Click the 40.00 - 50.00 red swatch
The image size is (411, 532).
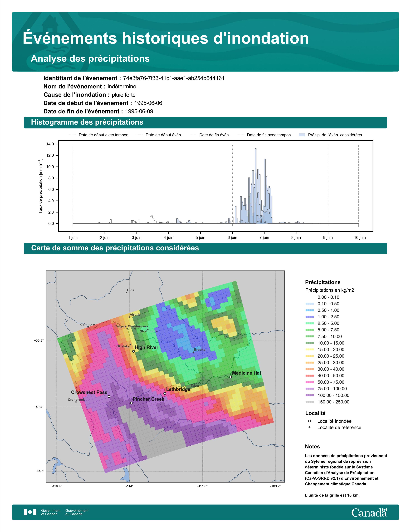click(x=309, y=376)
